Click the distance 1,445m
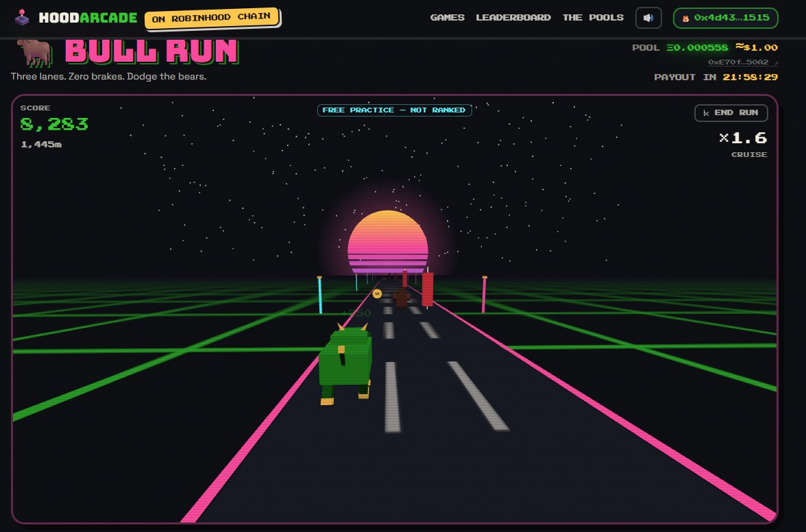This screenshot has width=806, height=532. click(x=41, y=145)
